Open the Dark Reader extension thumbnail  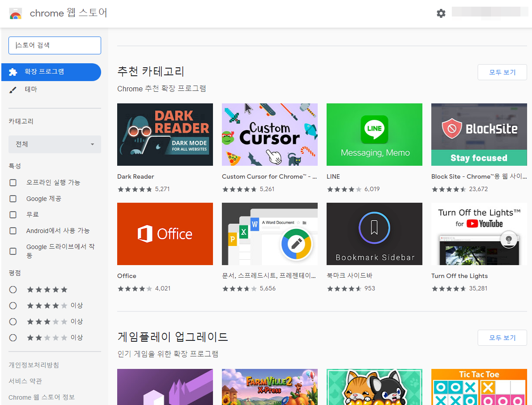165,135
